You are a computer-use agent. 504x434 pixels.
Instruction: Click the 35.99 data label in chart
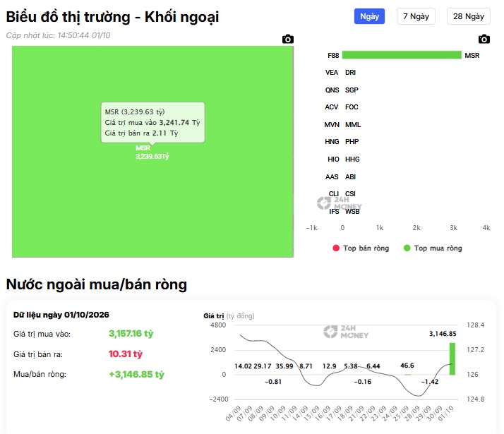[284, 366]
